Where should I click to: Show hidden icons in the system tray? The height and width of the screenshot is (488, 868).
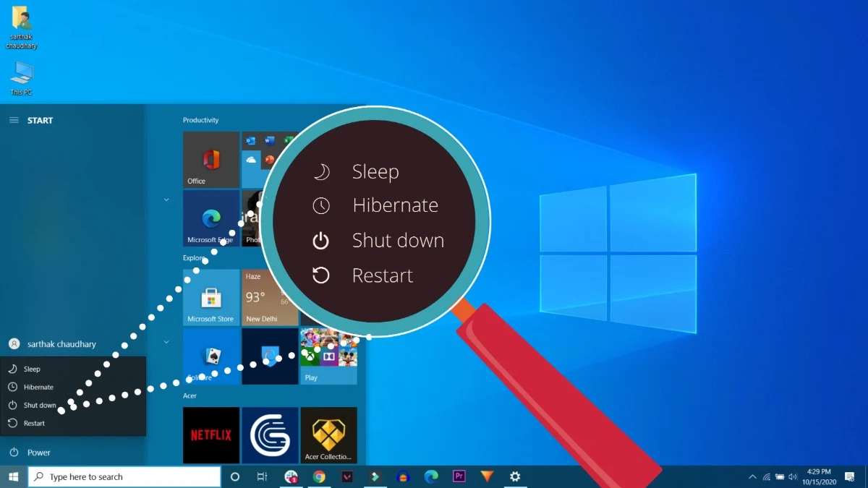click(x=752, y=477)
